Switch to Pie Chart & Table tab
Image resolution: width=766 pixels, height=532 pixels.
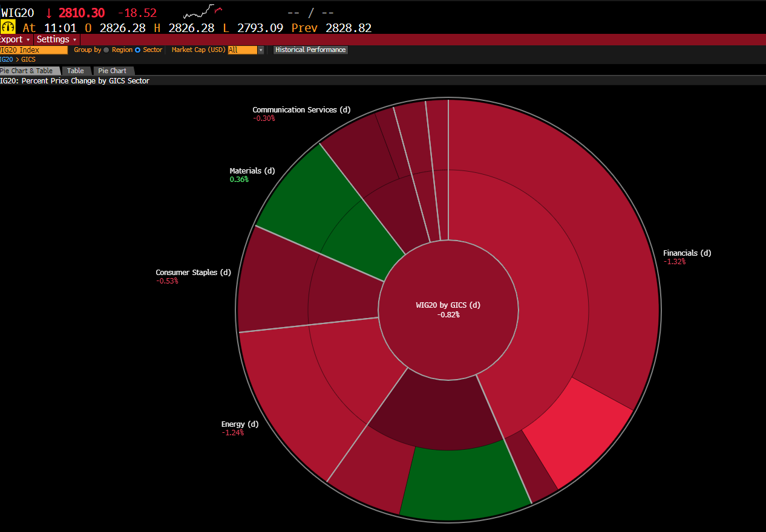coord(30,71)
